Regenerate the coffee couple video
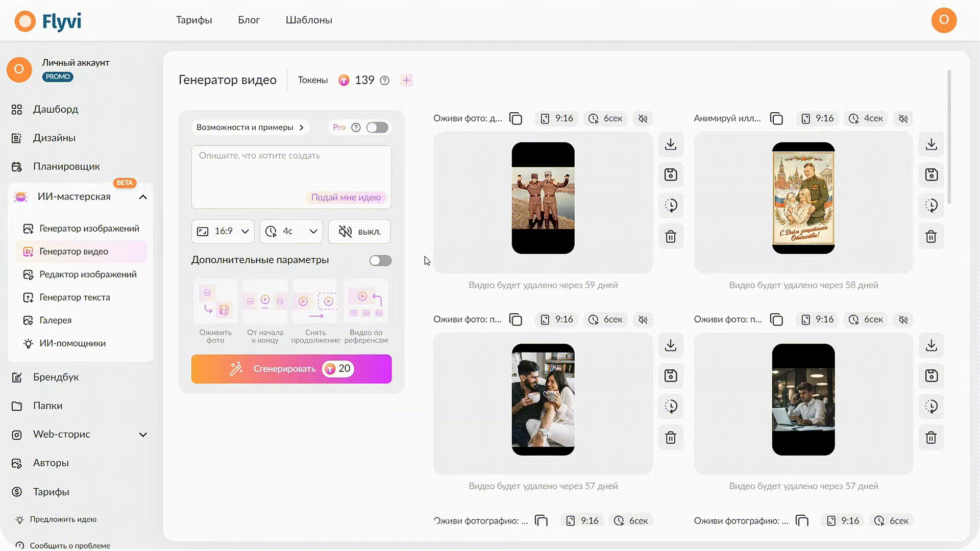980x551 pixels. [671, 407]
